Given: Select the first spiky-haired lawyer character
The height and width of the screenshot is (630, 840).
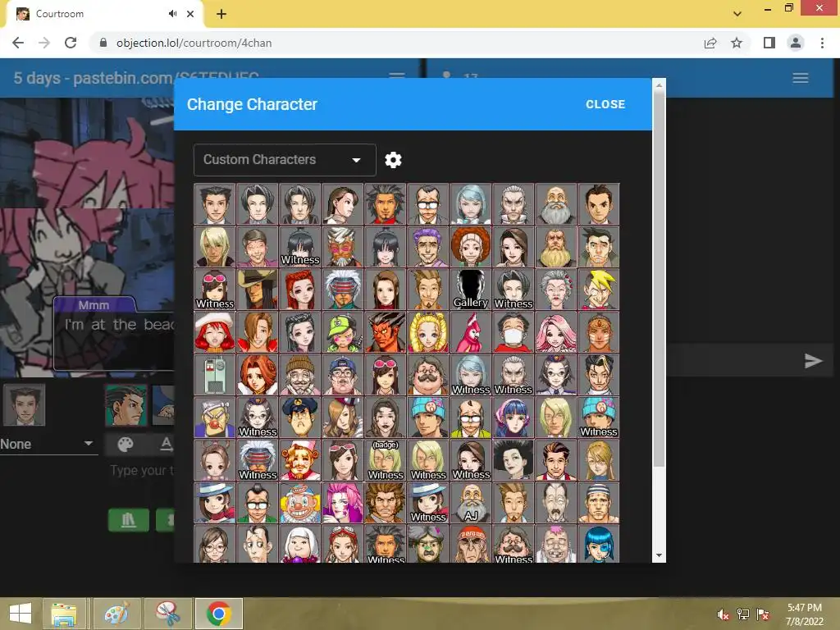Looking at the screenshot, I should [x=214, y=204].
